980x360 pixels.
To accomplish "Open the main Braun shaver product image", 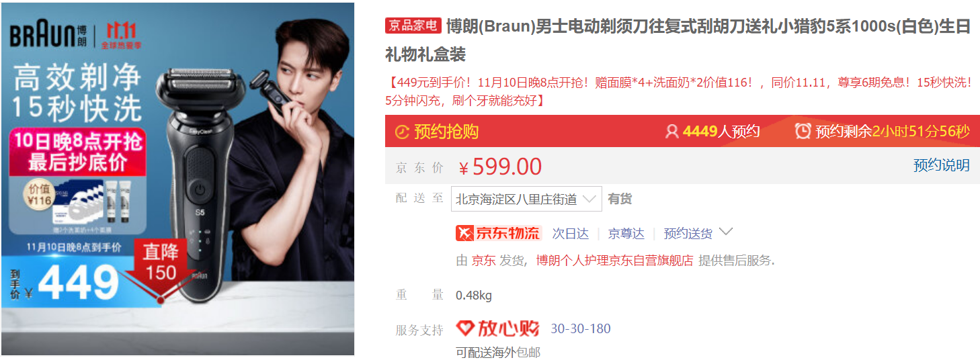I will point(177,179).
